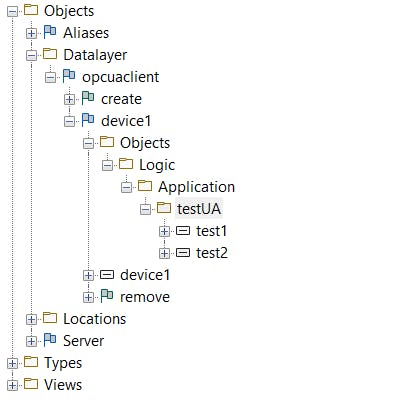Select the Logic tree item

click(157, 165)
